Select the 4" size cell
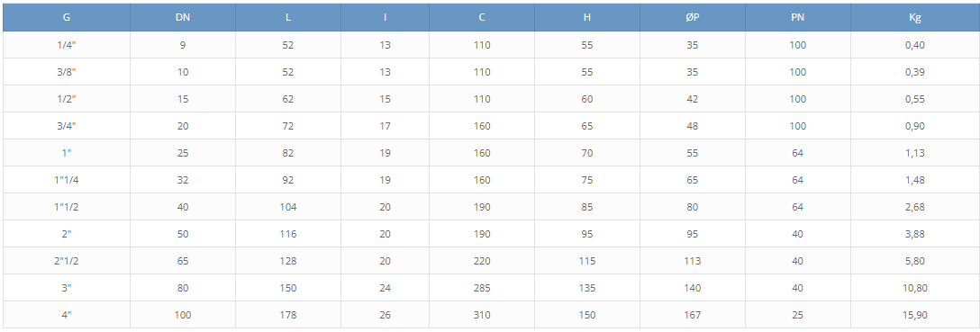 (x=67, y=315)
